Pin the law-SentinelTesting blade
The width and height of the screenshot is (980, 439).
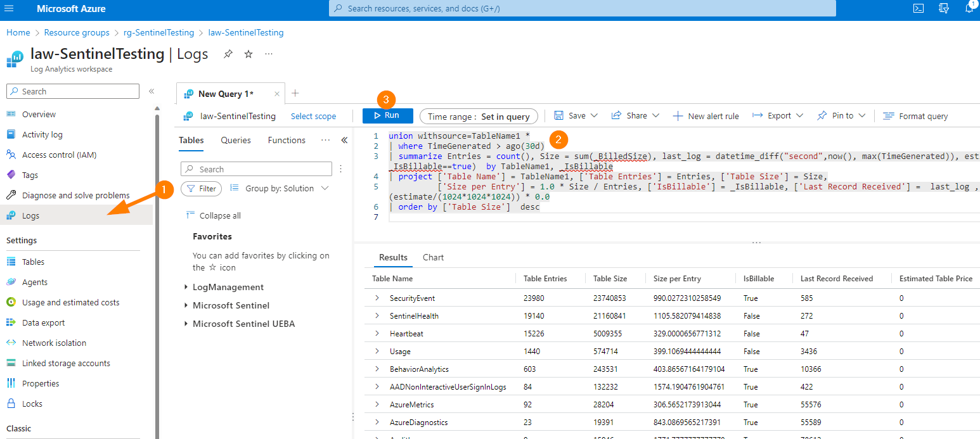coord(228,54)
